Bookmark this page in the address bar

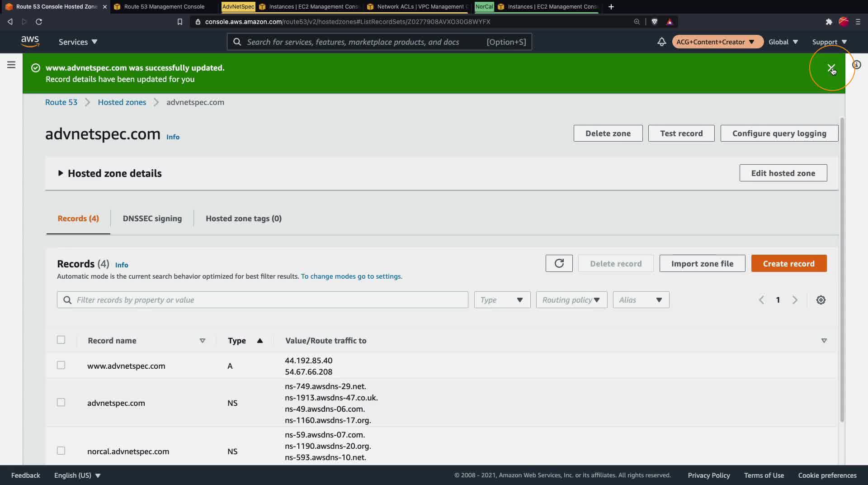[x=179, y=22]
